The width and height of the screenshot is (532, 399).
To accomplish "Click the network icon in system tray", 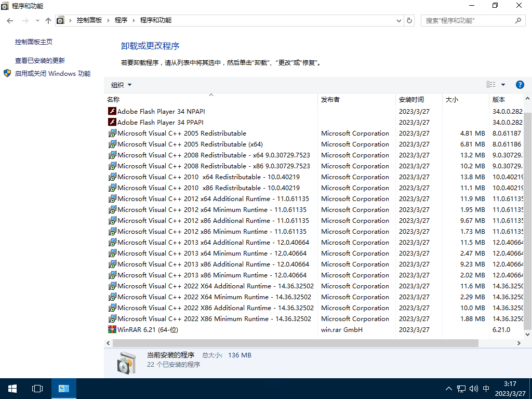I will pos(460,388).
